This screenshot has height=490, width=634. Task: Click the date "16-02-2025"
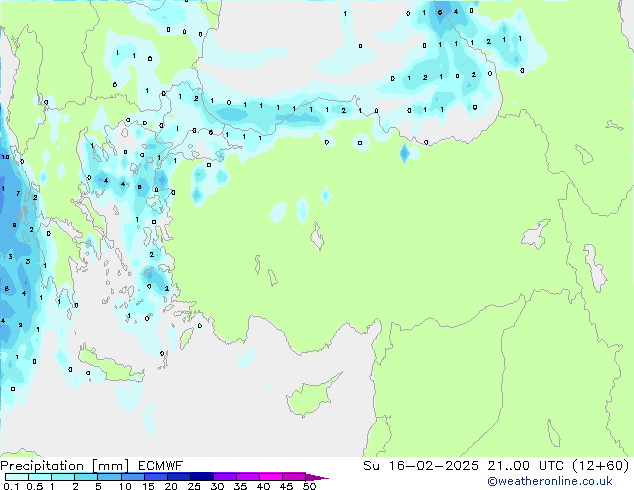tap(433, 466)
